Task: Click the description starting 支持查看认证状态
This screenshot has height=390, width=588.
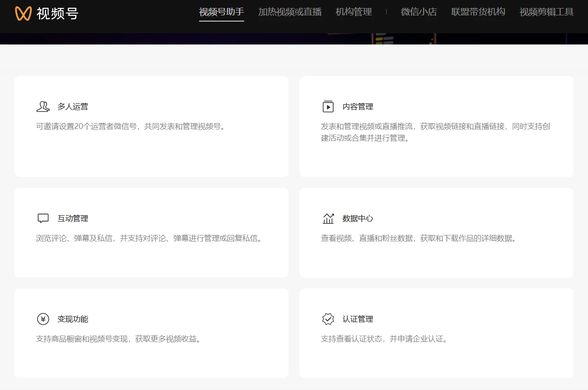Action: coord(384,339)
